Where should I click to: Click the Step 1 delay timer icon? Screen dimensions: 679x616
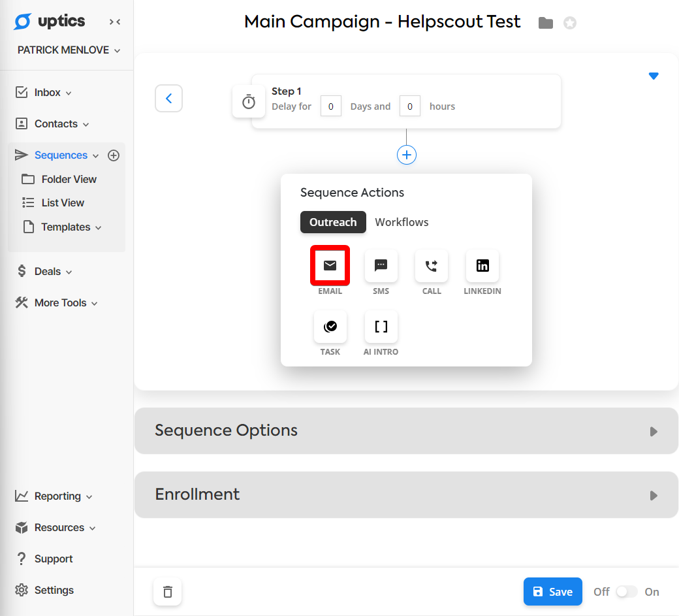pos(249,102)
